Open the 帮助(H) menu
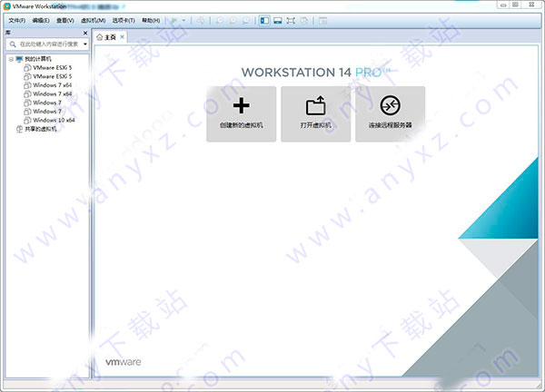This screenshot has height=392, width=545. pyautogui.click(x=151, y=21)
